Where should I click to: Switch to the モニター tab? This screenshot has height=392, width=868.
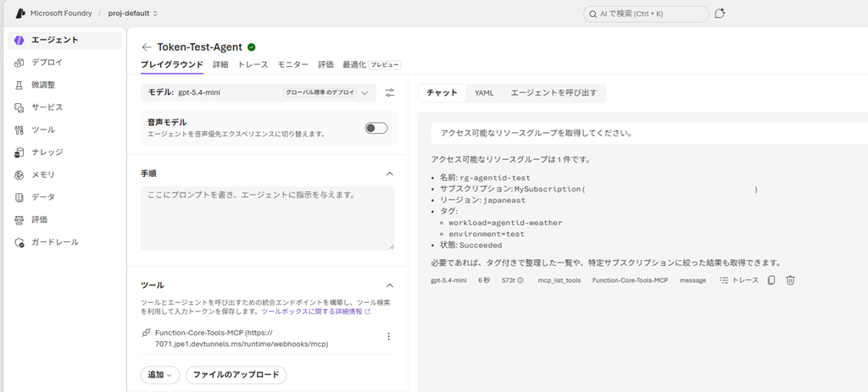pyautogui.click(x=292, y=64)
